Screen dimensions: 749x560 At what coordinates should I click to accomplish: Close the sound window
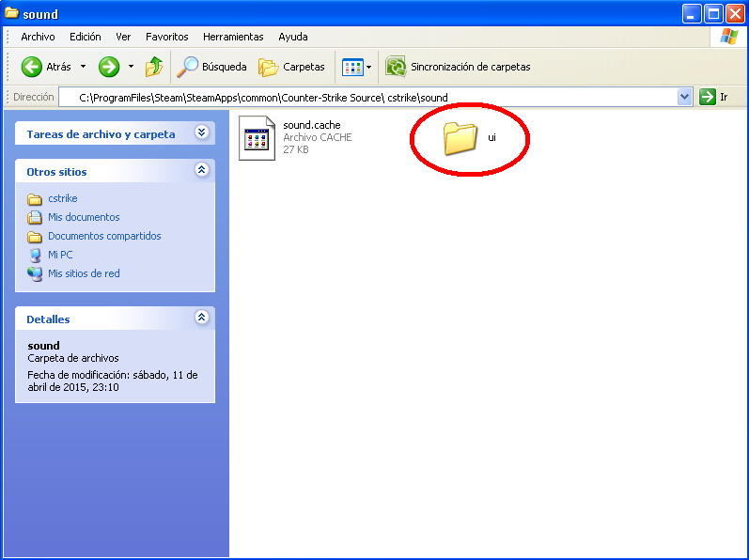tap(735, 14)
